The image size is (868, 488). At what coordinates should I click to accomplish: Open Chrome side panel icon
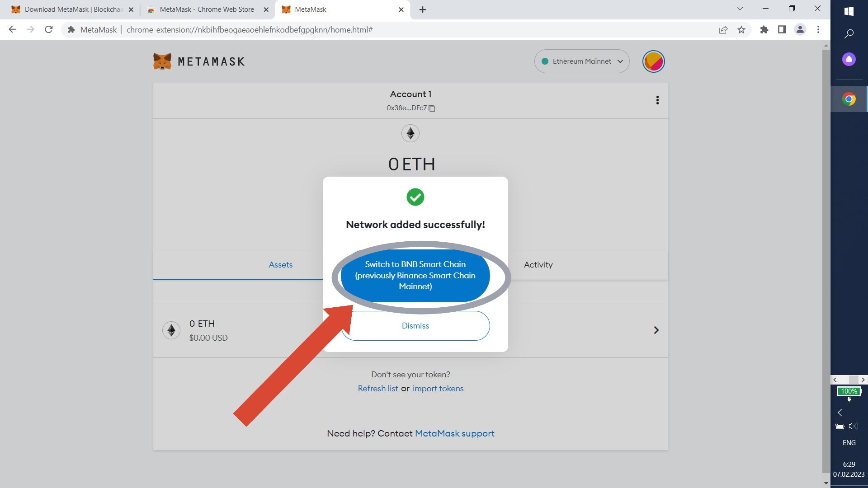coord(782,30)
